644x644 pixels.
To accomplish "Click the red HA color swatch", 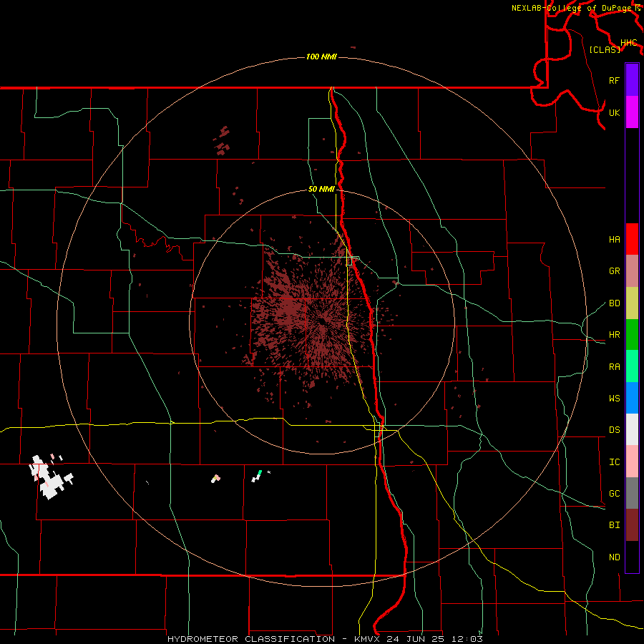I will [632, 239].
